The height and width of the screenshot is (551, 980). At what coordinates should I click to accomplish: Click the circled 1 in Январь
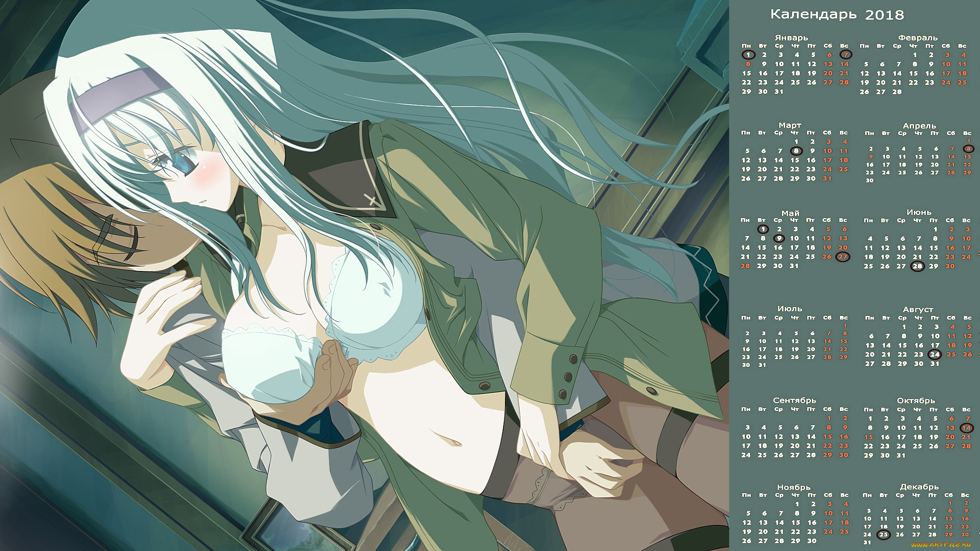pyautogui.click(x=748, y=55)
